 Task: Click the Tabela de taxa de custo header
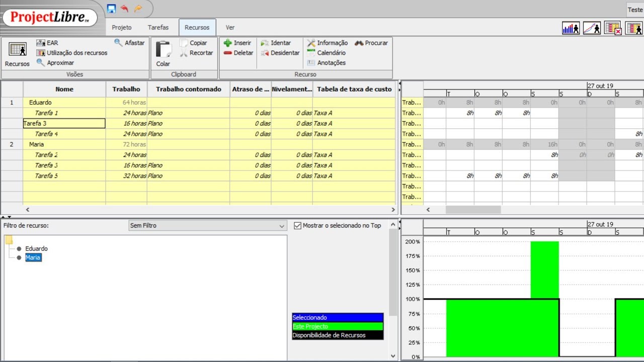354,89
